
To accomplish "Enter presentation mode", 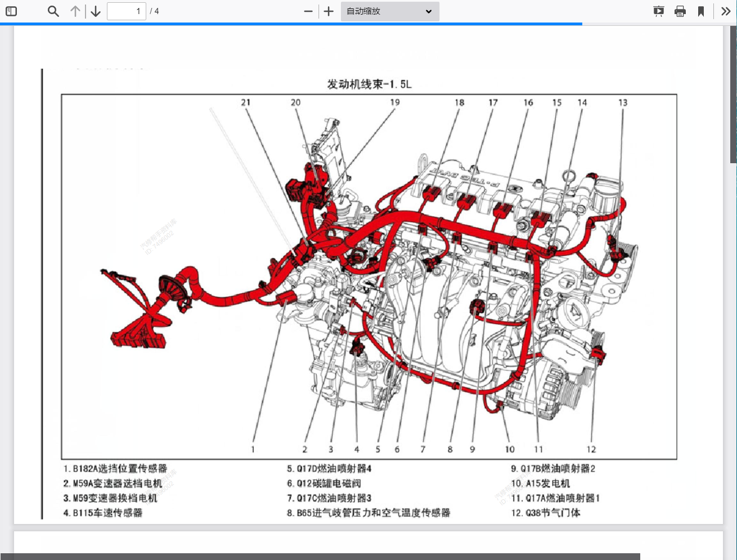I will tap(658, 11).
